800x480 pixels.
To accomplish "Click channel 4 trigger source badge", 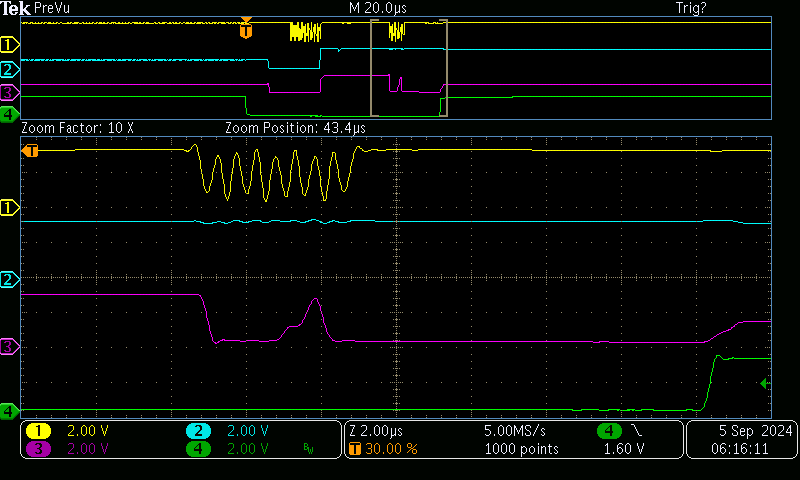I will click(x=609, y=431).
